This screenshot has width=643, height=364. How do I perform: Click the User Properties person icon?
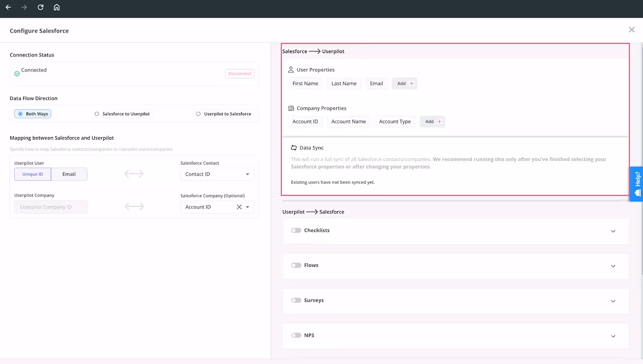pos(291,69)
